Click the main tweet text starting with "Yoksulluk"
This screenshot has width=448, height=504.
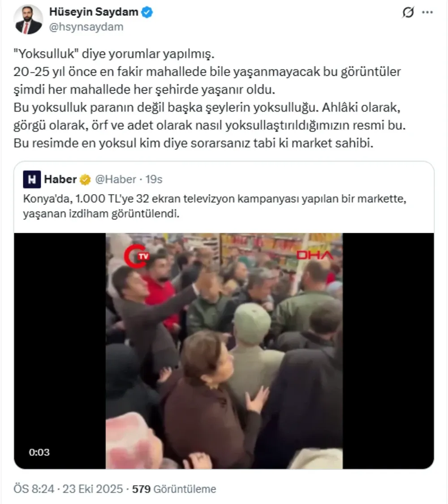click(209, 98)
